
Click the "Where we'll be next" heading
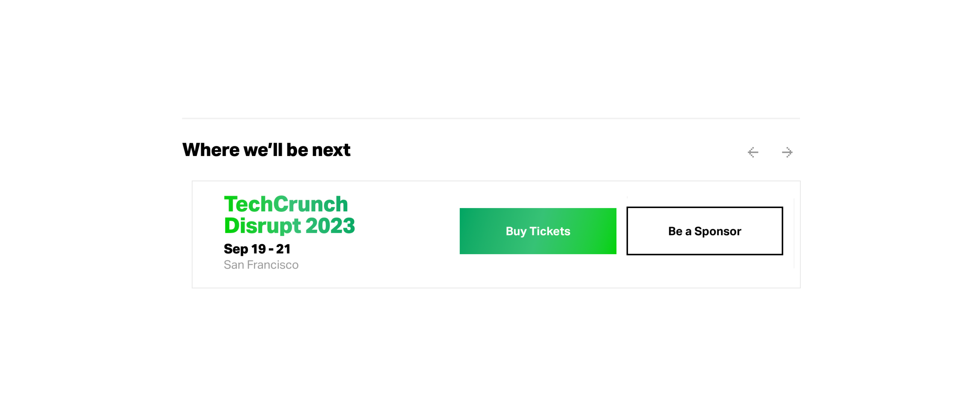click(266, 150)
